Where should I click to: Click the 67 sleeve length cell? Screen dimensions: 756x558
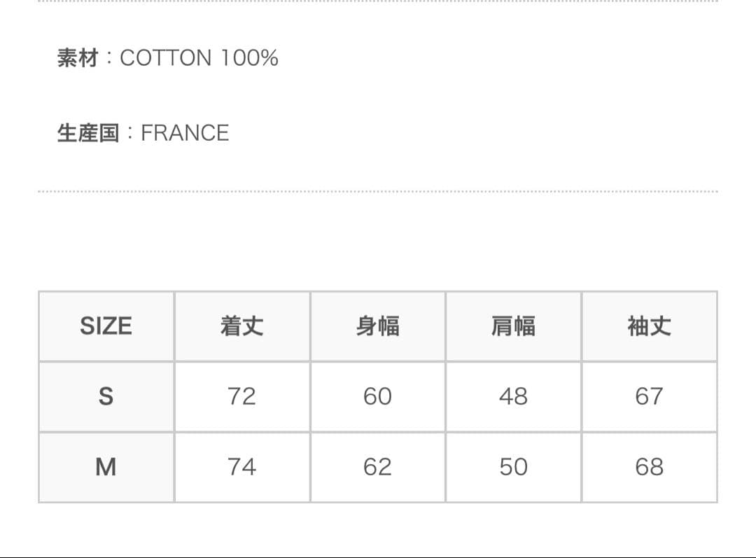coord(649,396)
